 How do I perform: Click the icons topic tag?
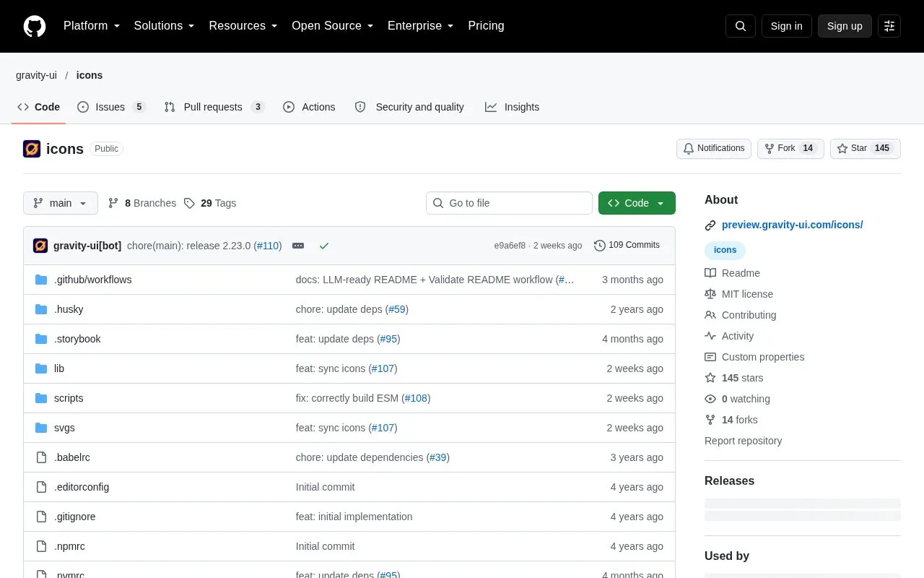(x=725, y=250)
